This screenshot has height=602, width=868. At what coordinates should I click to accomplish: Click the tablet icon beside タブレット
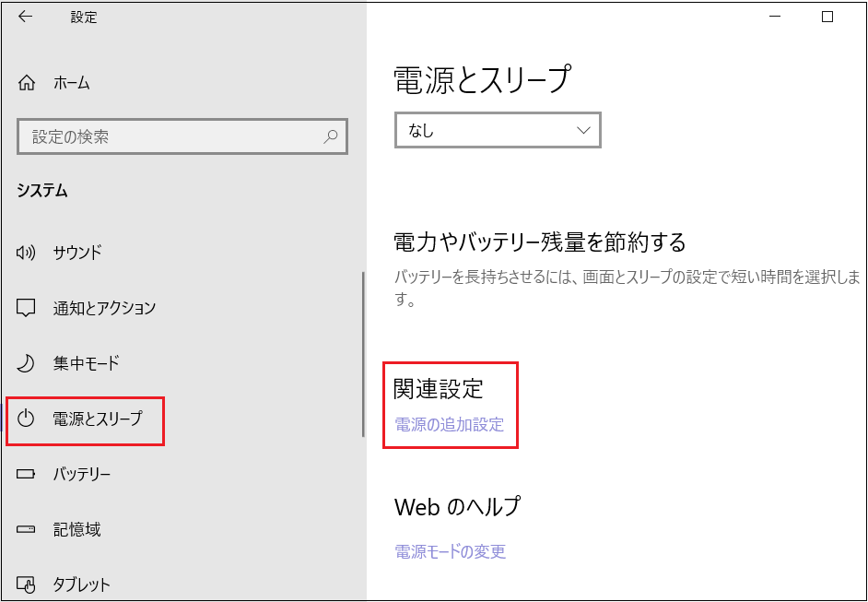point(27,584)
